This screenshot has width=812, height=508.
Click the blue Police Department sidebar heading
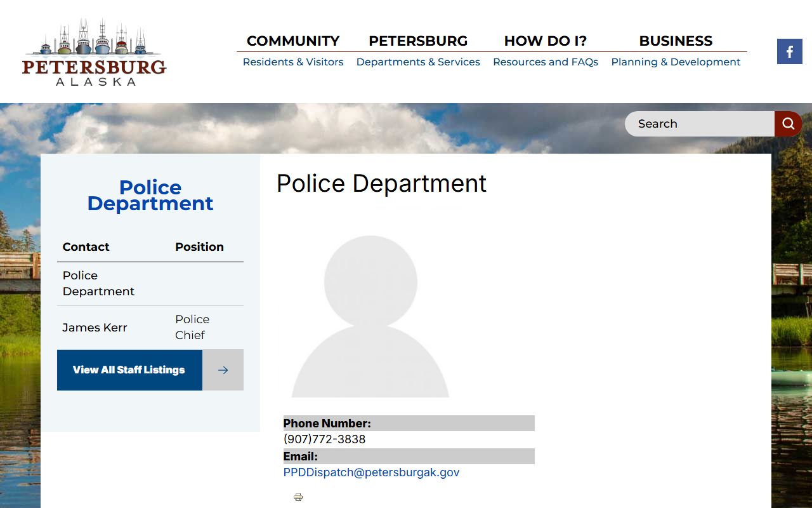point(150,195)
